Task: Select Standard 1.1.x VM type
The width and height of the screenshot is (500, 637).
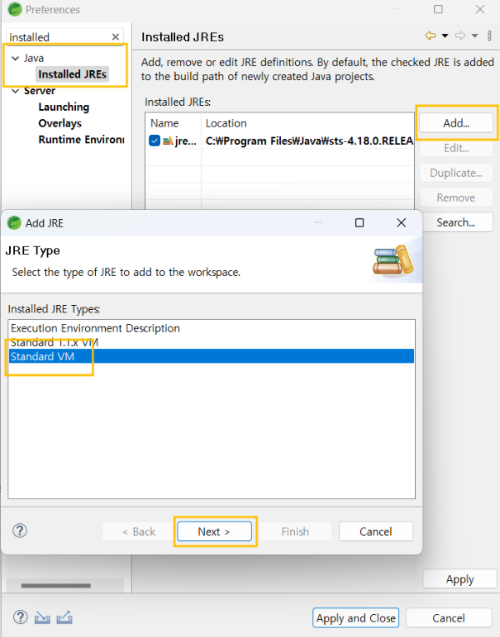Action: (x=211, y=342)
